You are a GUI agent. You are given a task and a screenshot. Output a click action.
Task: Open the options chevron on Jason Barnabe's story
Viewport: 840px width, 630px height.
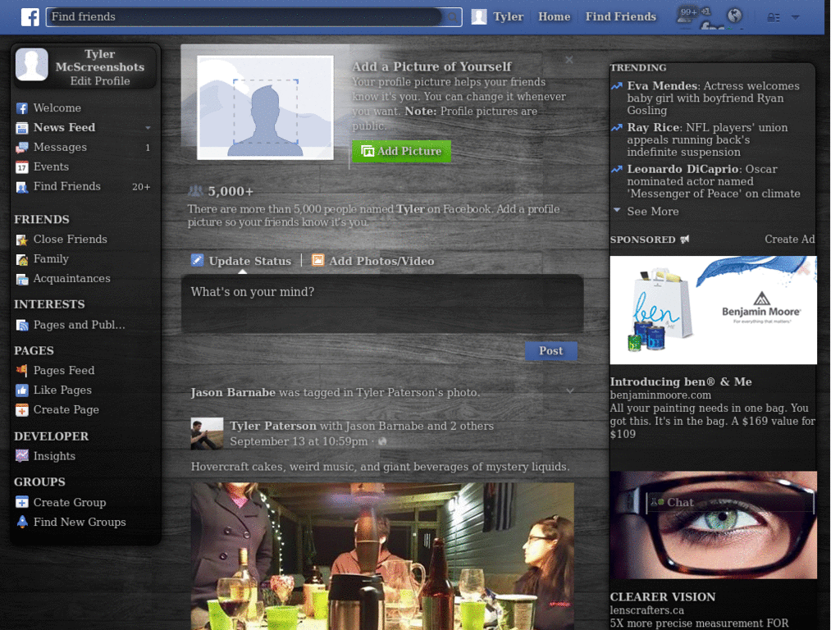569,392
